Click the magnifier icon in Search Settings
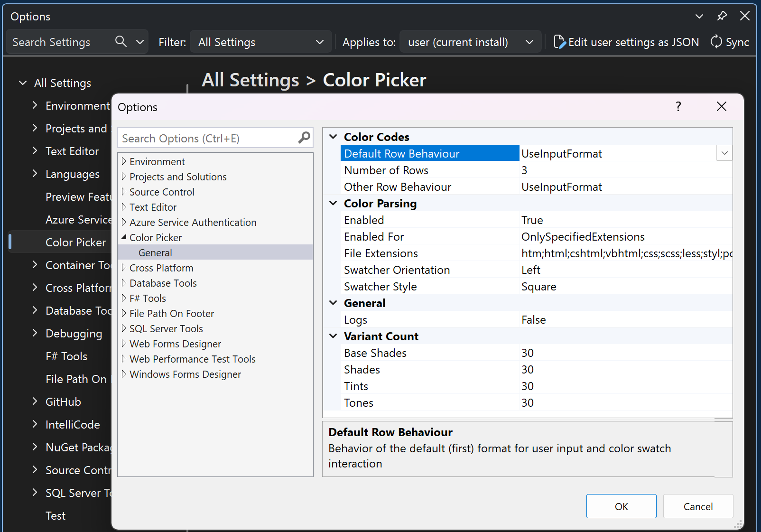Viewport: 761px width, 532px height. coord(121,42)
